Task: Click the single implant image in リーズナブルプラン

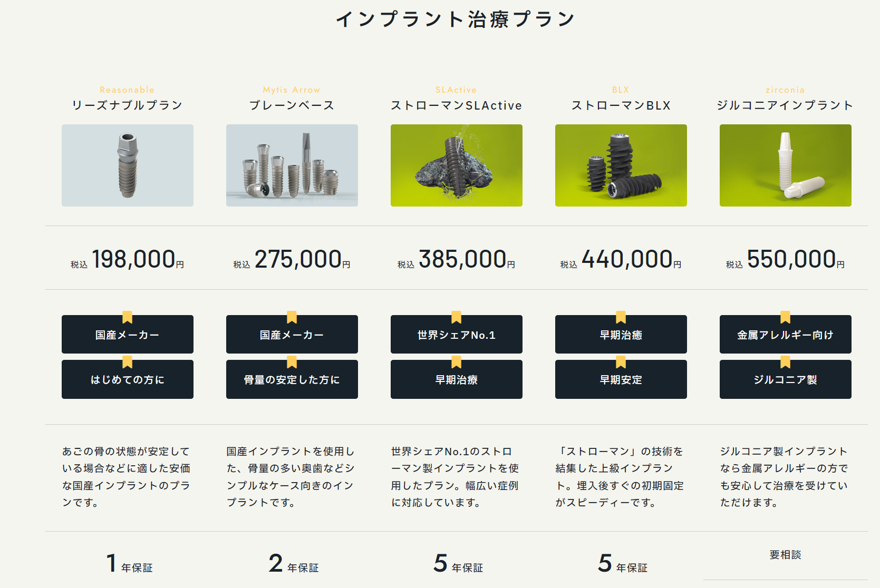Action: pos(128,165)
